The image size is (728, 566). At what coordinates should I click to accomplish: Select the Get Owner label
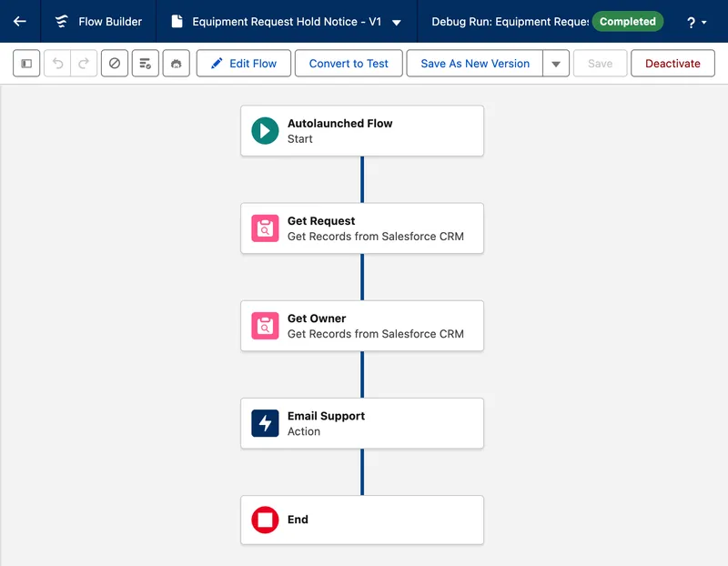pyautogui.click(x=317, y=318)
